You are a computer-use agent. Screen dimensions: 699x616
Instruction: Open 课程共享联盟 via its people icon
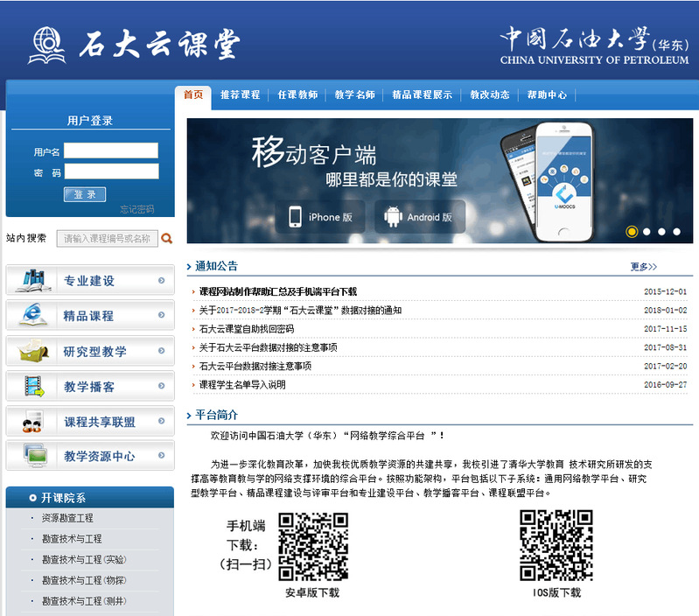pos(31,421)
